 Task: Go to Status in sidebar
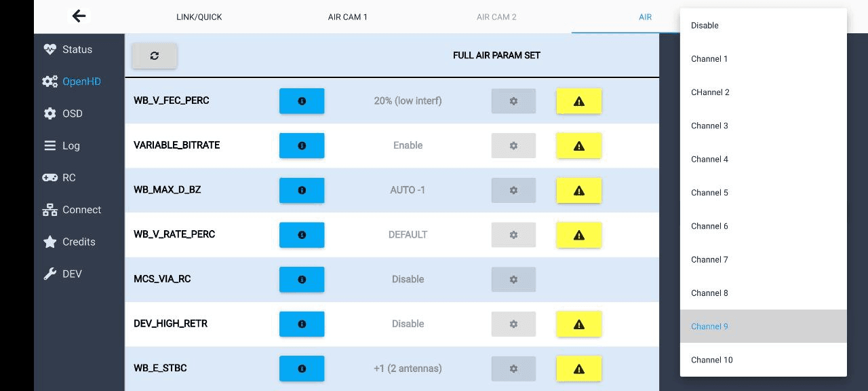coord(77,50)
